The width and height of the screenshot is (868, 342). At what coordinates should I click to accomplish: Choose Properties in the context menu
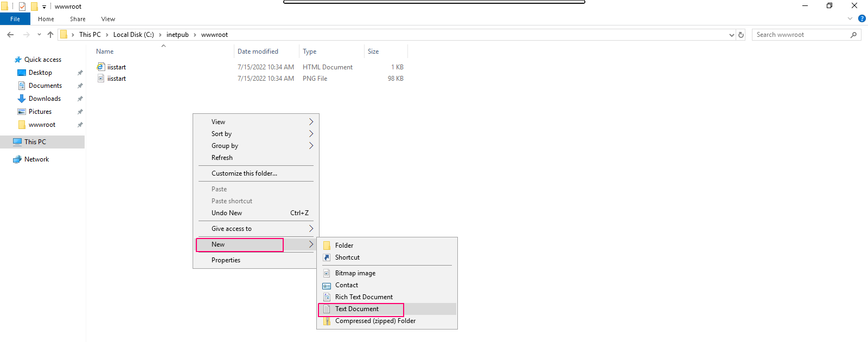click(256, 260)
